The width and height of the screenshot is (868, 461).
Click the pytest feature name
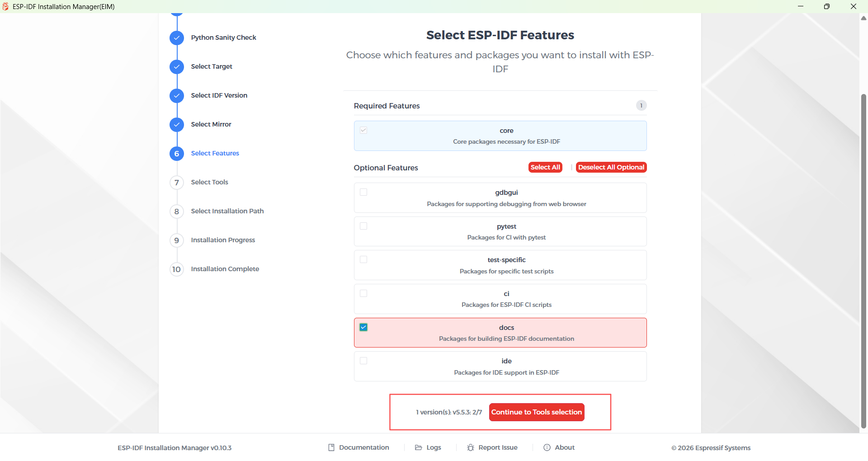click(x=506, y=226)
